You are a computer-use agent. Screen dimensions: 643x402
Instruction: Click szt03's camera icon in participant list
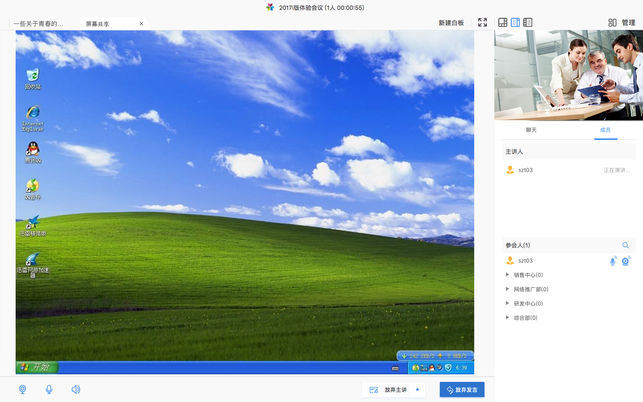[626, 261]
